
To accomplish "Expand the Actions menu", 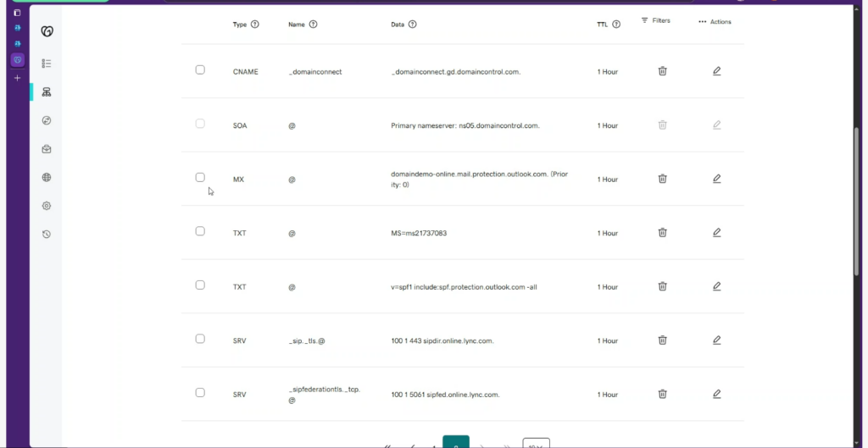I will pos(715,22).
